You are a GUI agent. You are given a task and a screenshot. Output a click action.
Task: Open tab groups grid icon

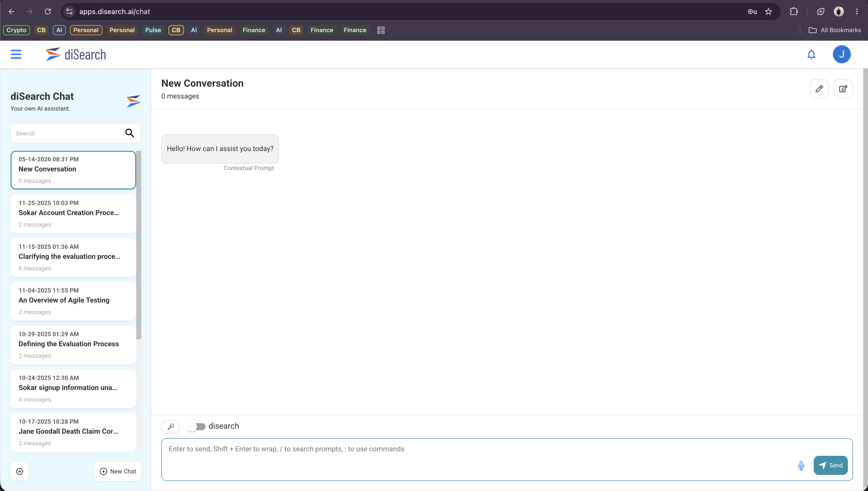pyautogui.click(x=381, y=30)
